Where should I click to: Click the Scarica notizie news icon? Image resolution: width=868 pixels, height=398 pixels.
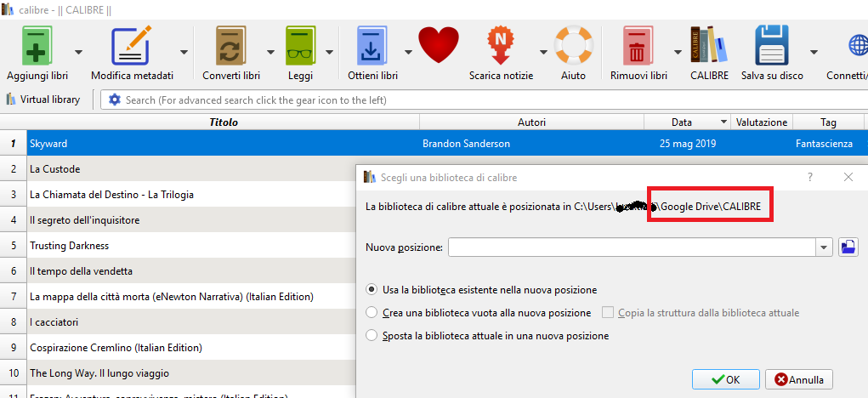501,47
